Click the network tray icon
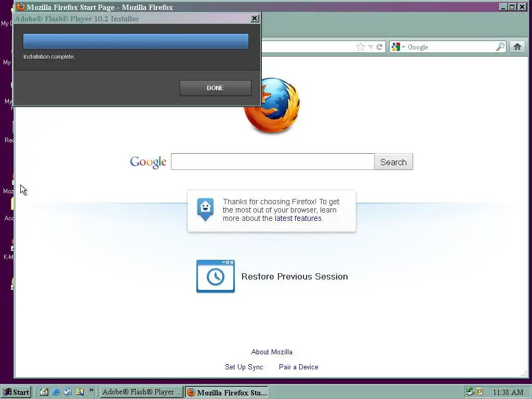Viewport: 532px width, 399px height. click(x=470, y=392)
